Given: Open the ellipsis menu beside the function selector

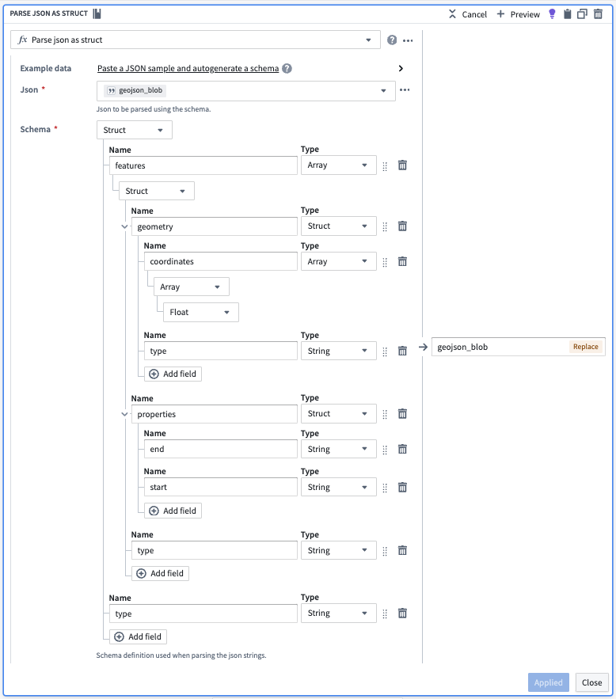Looking at the screenshot, I should 408,40.
